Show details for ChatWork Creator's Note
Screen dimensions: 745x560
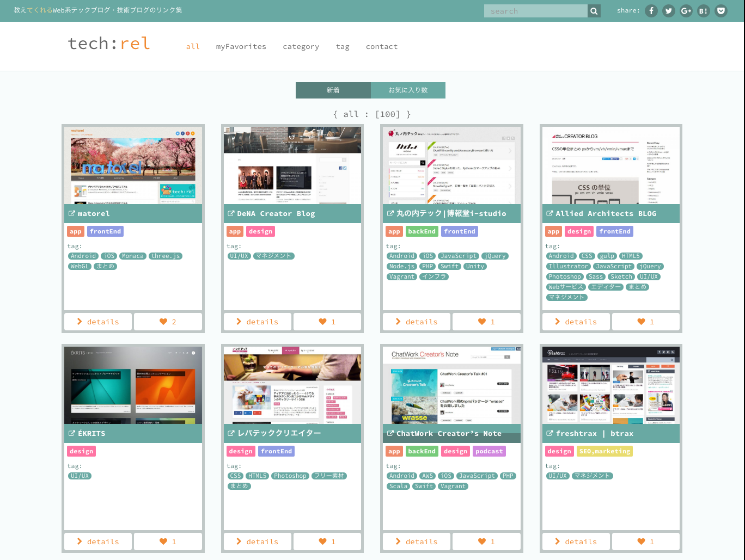click(417, 541)
